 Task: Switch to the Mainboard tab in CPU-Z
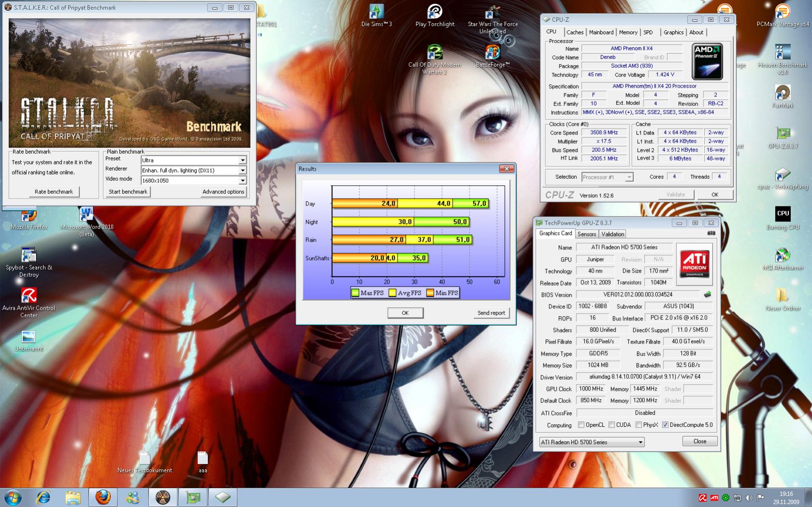[x=601, y=32]
